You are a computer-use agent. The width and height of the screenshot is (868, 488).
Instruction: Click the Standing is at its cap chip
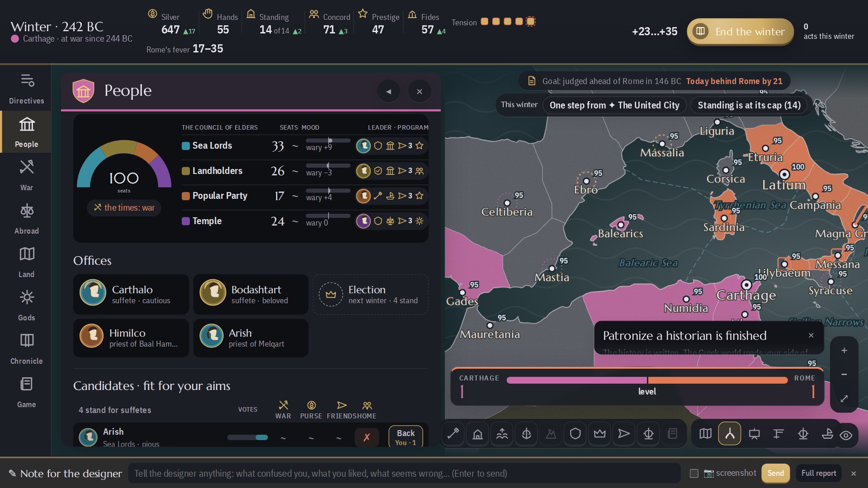tap(749, 105)
